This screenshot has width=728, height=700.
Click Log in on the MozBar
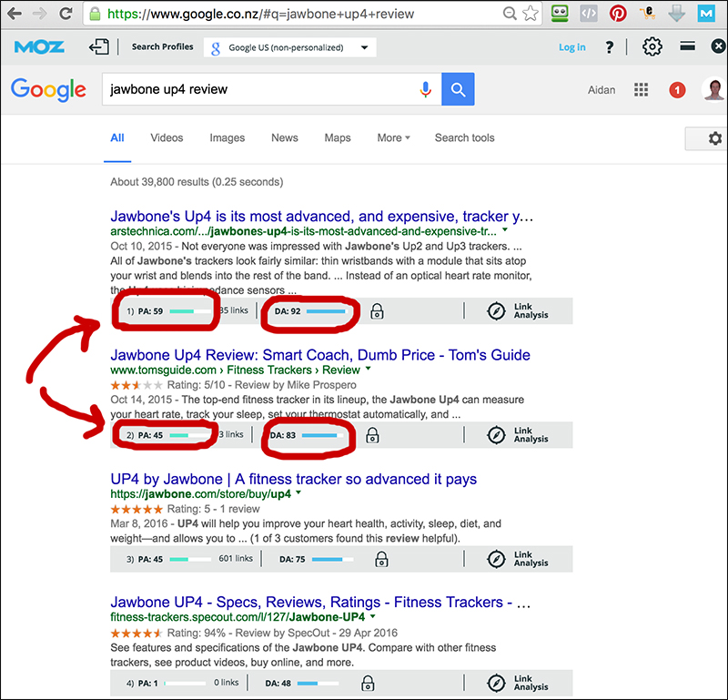(572, 47)
